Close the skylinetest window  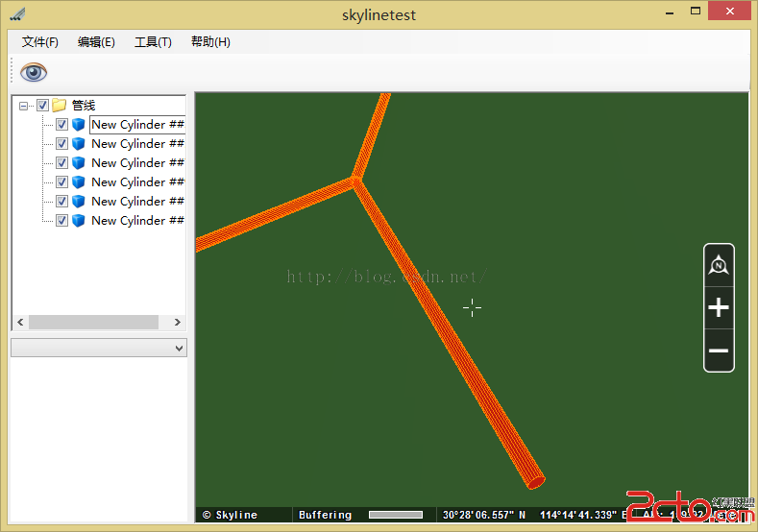pos(729,11)
